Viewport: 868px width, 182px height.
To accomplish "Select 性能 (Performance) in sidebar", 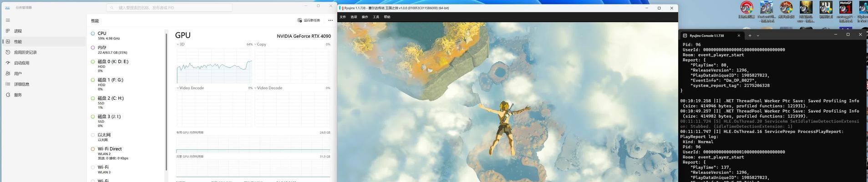I will click(43, 41).
